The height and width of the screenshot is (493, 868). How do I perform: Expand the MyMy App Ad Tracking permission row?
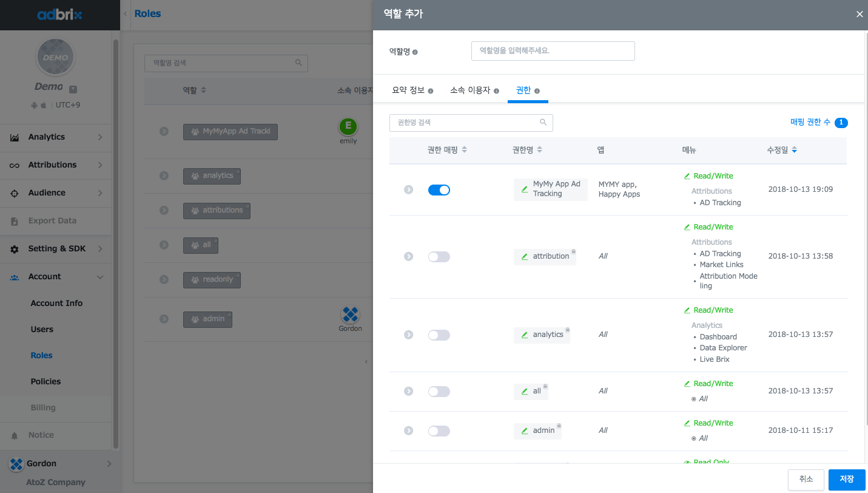[x=409, y=190]
